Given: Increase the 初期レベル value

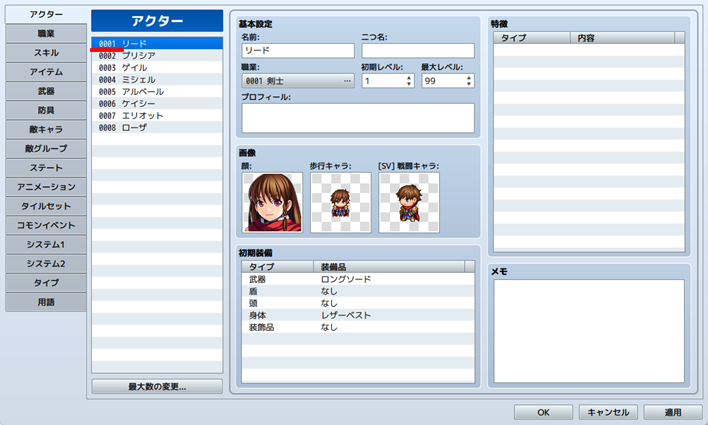Looking at the screenshot, I should 409,77.
